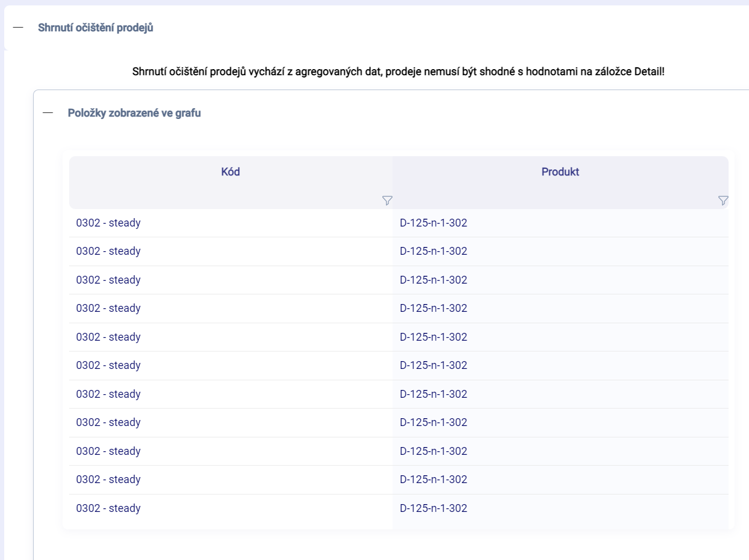The height and width of the screenshot is (560, 749).
Task: Sort the table by the Produkt header
Action: point(560,172)
